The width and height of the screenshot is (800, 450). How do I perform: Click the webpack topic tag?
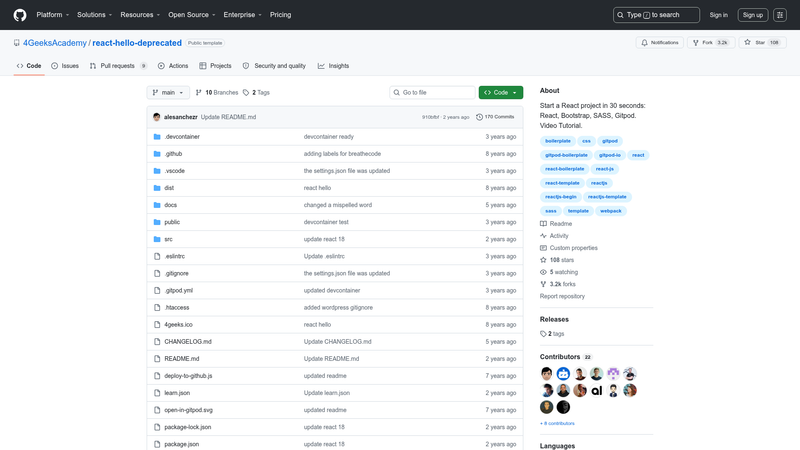[610, 211]
